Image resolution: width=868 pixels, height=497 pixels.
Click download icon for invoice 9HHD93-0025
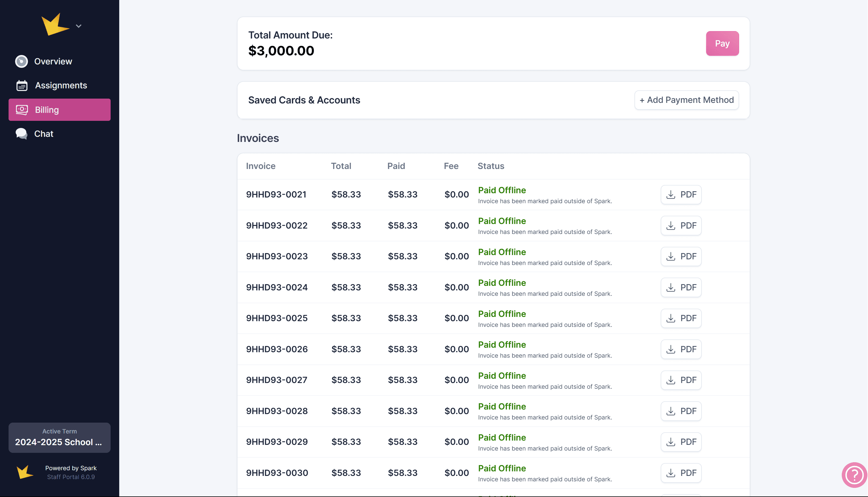(x=671, y=318)
